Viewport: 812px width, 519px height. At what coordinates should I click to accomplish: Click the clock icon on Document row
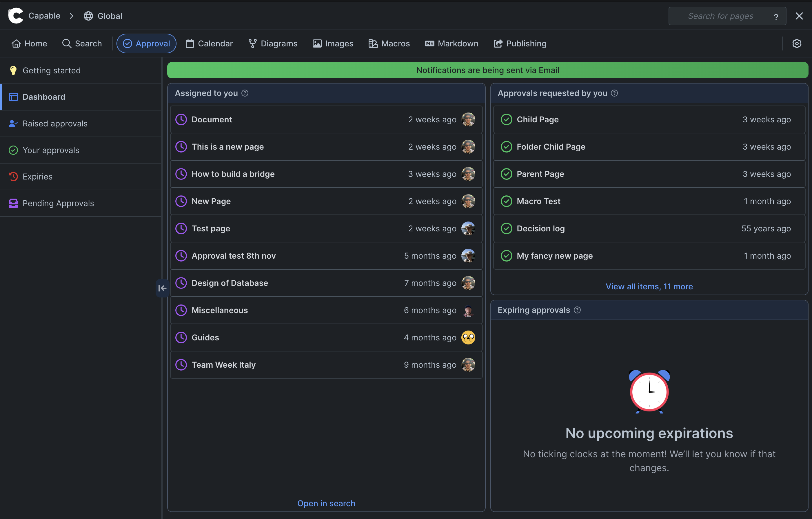coord(181,119)
